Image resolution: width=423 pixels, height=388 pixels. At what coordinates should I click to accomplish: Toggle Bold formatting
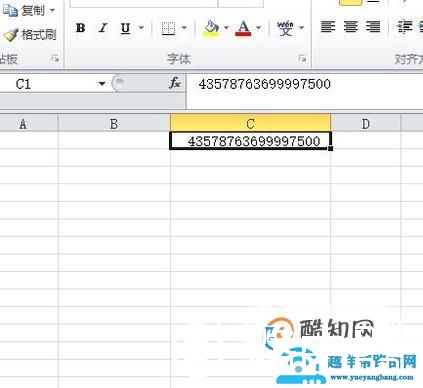tap(80, 28)
